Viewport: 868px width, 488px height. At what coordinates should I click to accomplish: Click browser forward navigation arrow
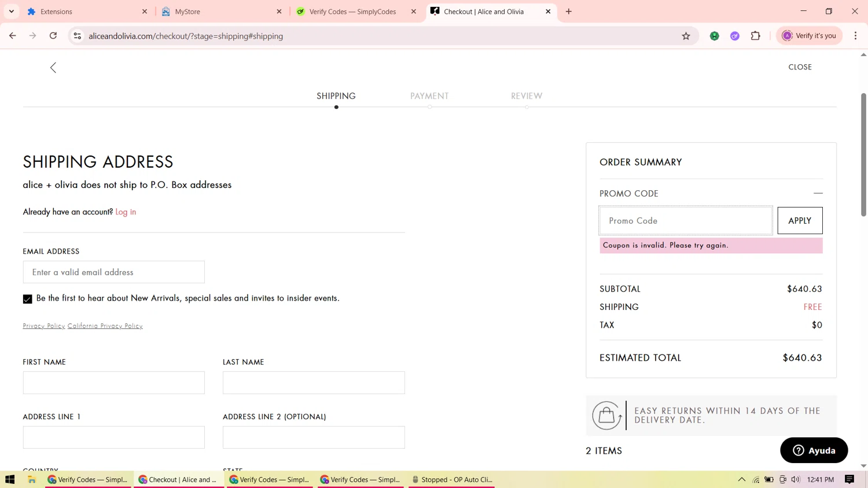[x=33, y=36]
